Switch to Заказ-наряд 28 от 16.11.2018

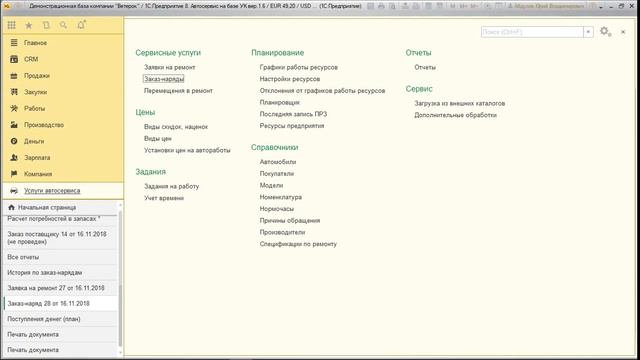[x=60, y=304]
